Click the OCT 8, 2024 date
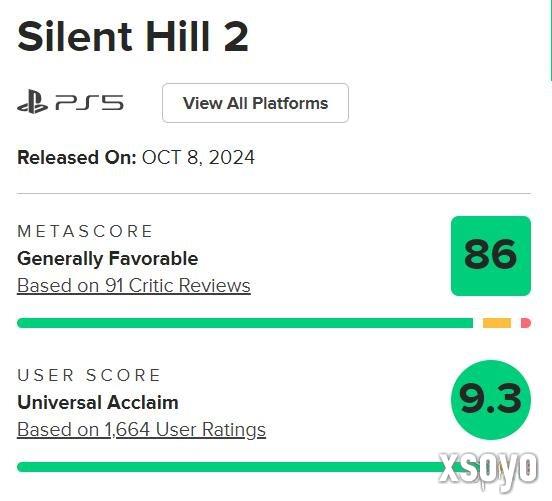552x501 pixels. point(198,157)
